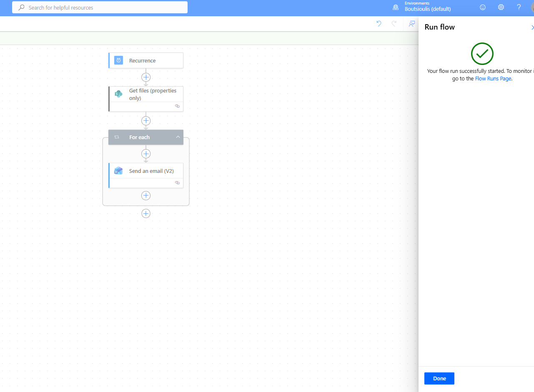Open the flow feedback person icon in toolbar
Screen dimensions: 534x392
[x=412, y=24]
